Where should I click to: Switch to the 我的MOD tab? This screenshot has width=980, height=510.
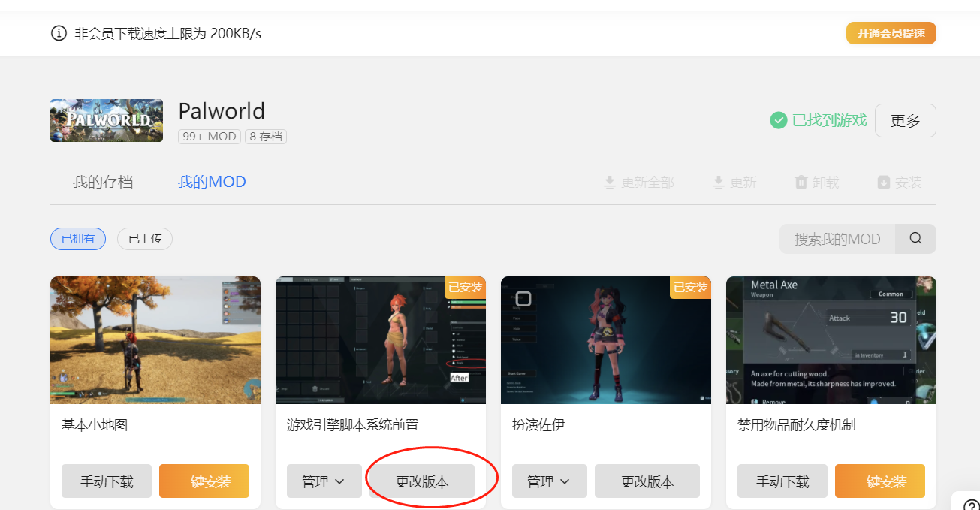tap(212, 182)
